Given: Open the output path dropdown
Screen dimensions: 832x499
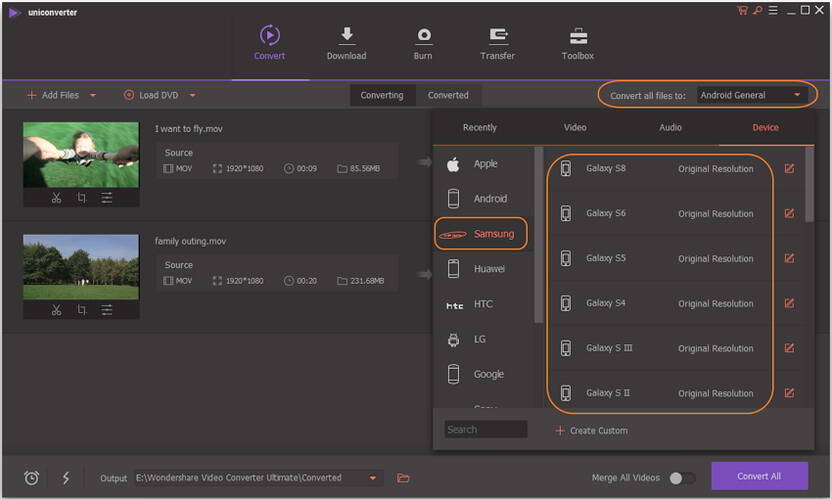Looking at the screenshot, I should pos(373,478).
